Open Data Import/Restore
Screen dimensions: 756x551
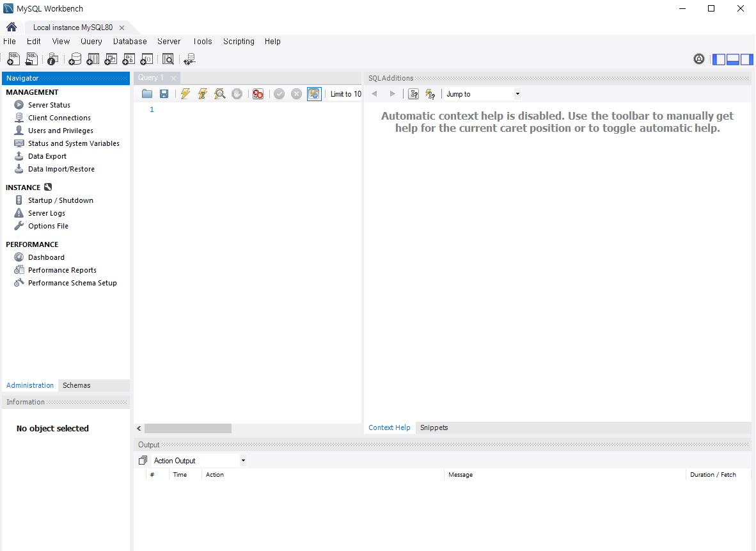point(61,169)
